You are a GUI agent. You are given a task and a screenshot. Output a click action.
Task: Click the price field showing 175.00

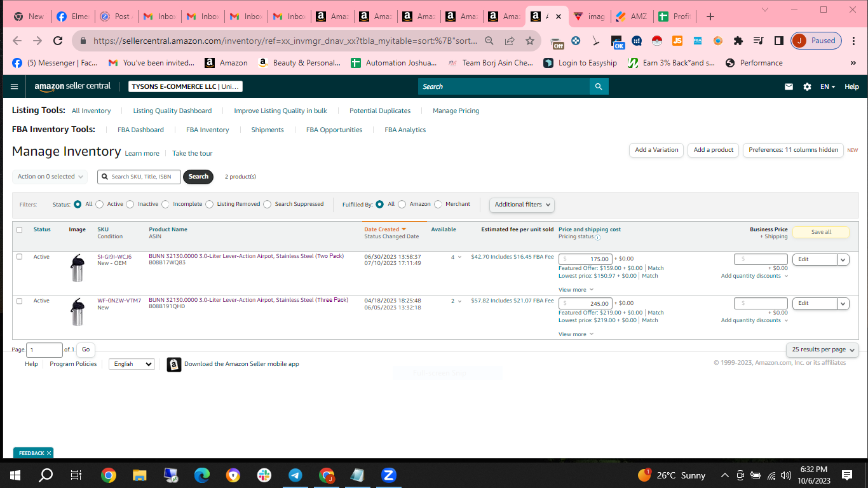pyautogui.click(x=586, y=259)
